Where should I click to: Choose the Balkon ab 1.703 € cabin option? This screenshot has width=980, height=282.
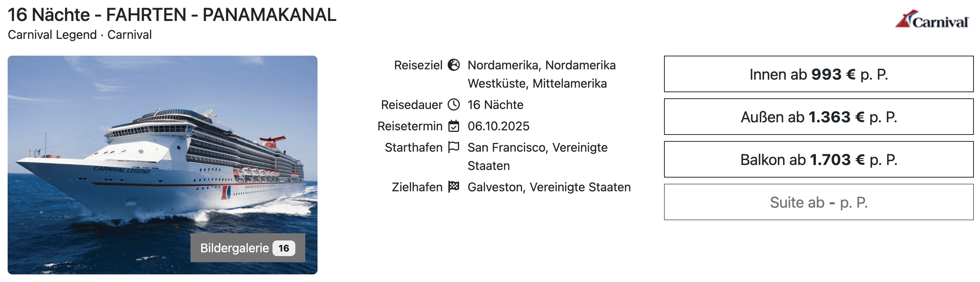tap(819, 160)
